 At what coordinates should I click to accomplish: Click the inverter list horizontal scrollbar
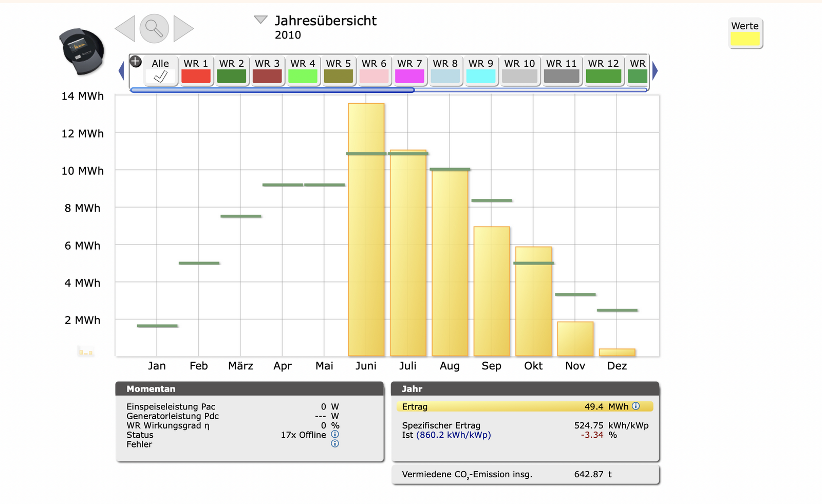coord(272,90)
